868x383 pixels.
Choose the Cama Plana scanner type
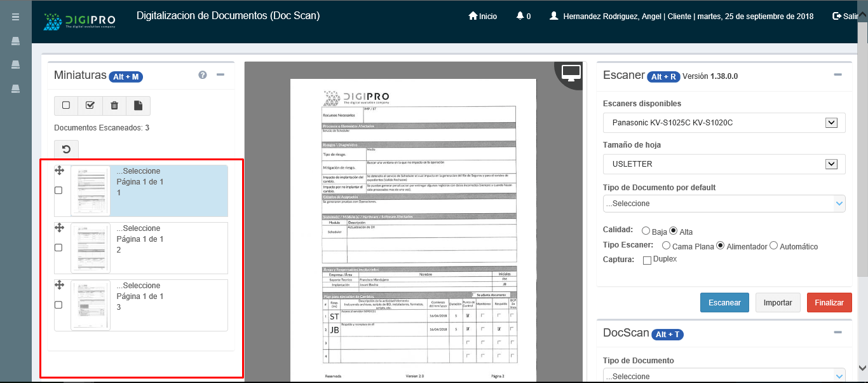pyautogui.click(x=666, y=246)
